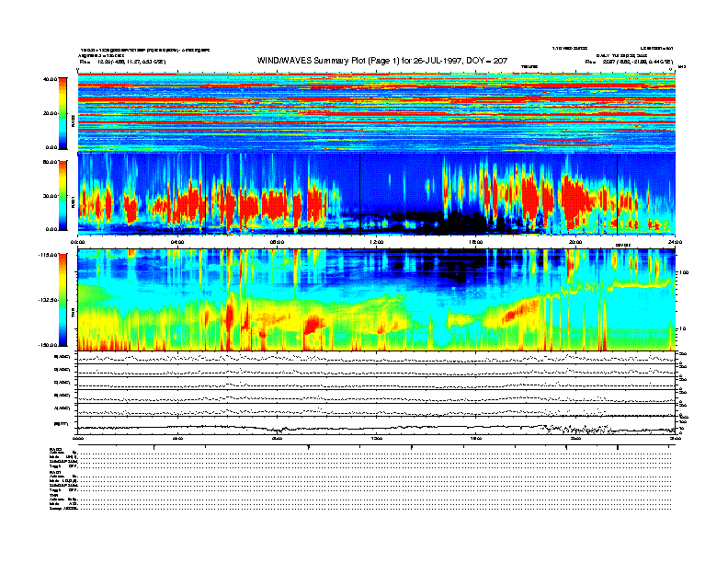Click the B(nT) magnetic field trace row
This screenshot has height=563, width=728.
[377, 426]
